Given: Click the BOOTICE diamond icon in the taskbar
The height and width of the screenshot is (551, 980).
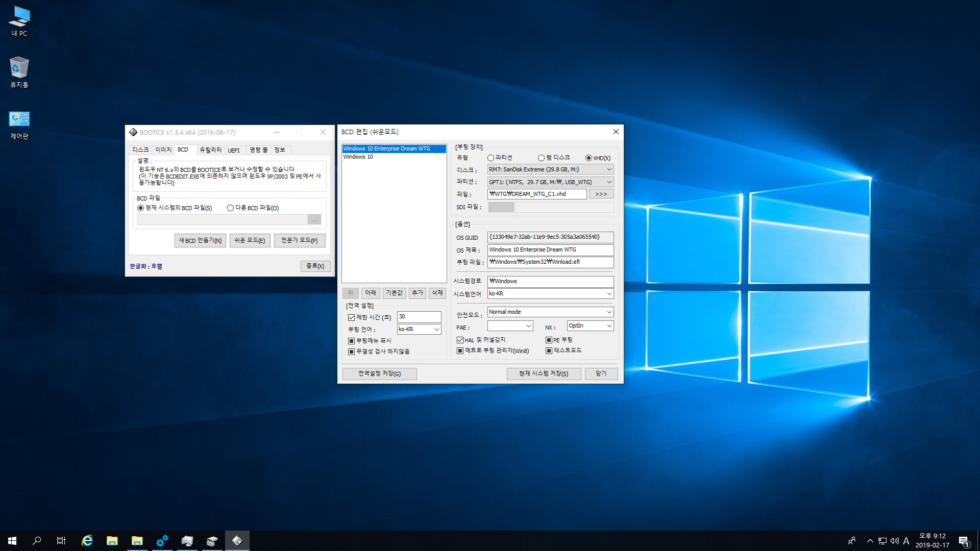Looking at the screenshot, I should click(x=237, y=541).
